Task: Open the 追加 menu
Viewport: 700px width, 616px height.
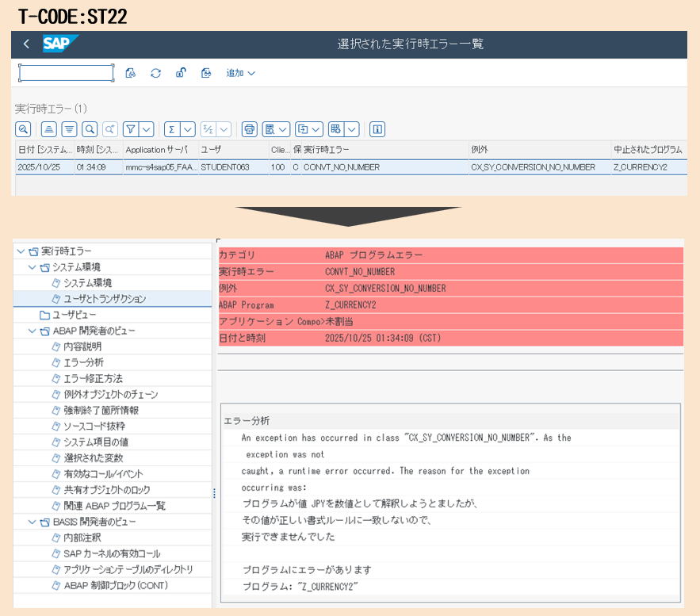Action: click(x=240, y=73)
